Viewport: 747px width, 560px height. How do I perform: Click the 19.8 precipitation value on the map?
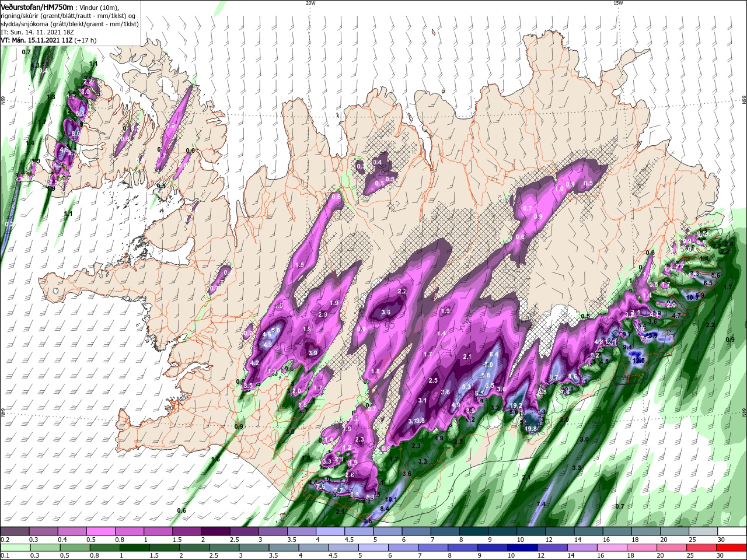(530, 429)
